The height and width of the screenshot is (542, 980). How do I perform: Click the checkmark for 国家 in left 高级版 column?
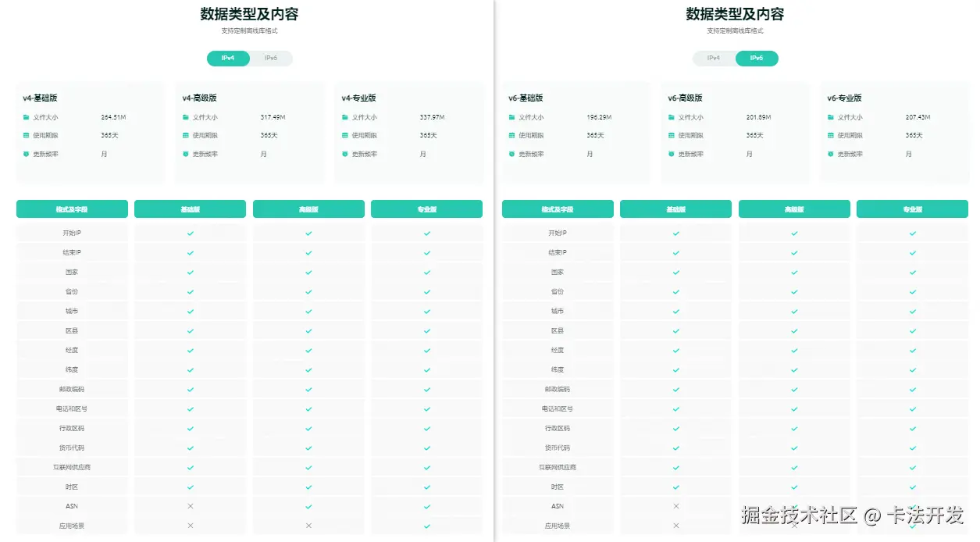coord(308,271)
